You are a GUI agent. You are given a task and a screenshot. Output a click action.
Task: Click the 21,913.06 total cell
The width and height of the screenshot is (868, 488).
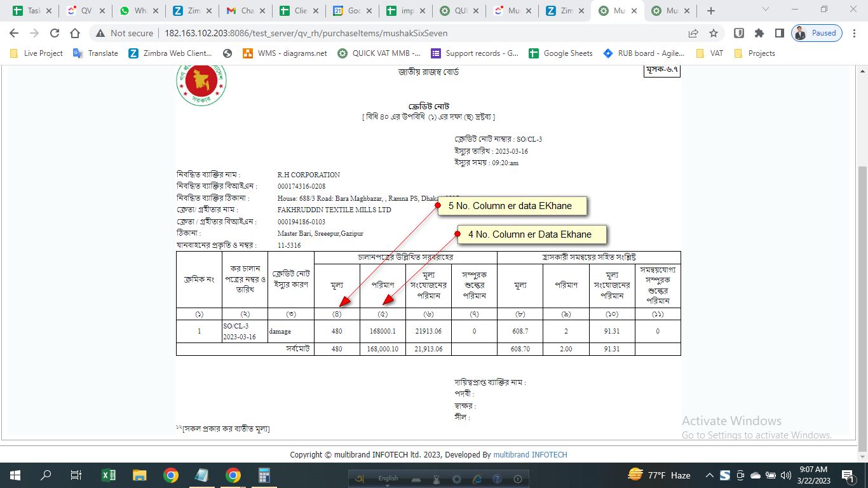[428, 349]
